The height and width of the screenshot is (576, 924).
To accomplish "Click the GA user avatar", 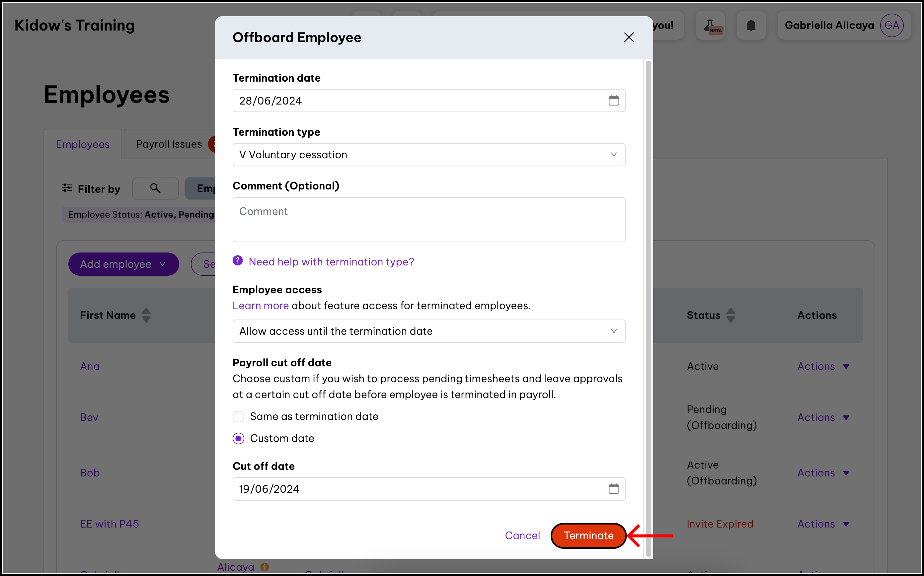I will [x=891, y=26].
